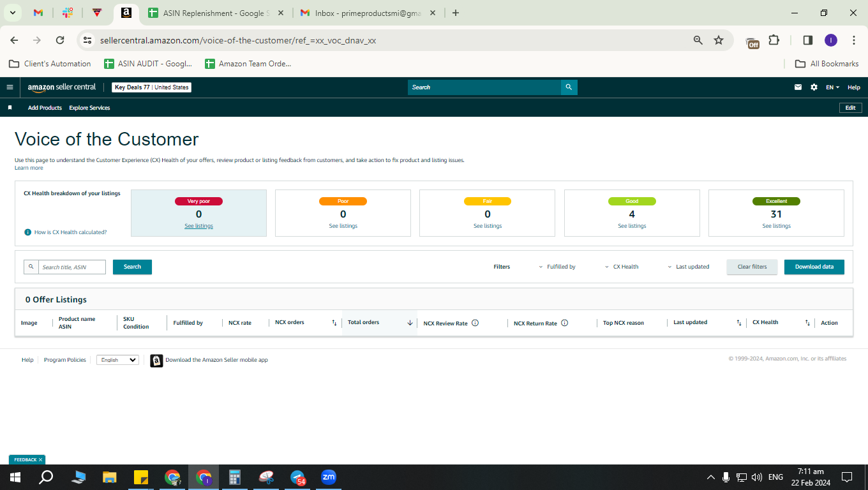Image resolution: width=868 pixels, height=490 pixels.
Task: Click the Download data button
Action: click(814, 267)
